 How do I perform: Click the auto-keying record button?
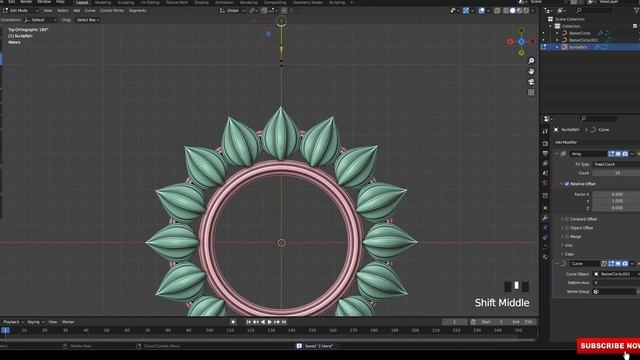233,322
